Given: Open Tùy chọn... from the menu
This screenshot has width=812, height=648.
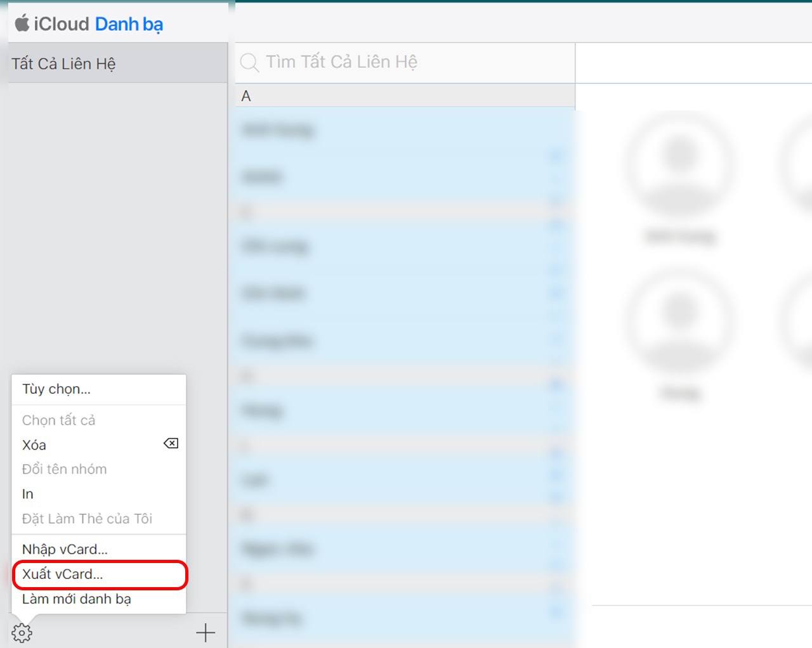Looking at the screenshot, I should tap(99, 389).
